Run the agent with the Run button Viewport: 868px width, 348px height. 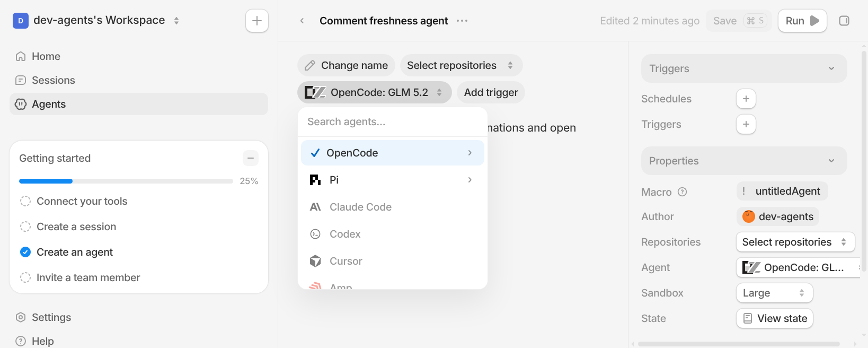(802, 21)
